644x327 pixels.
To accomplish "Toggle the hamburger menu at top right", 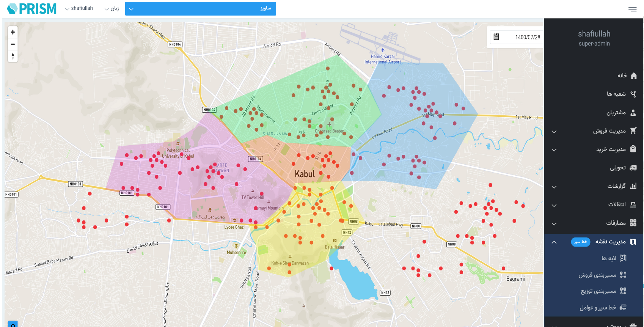I will [632, 9].
